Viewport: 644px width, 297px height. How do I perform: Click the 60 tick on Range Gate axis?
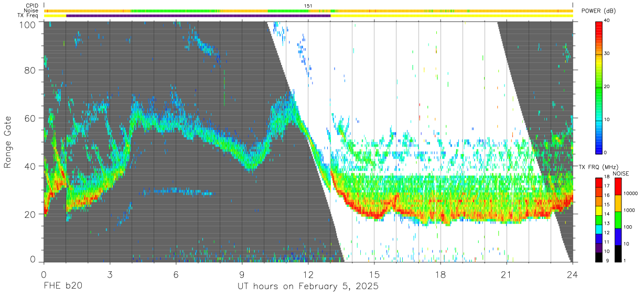pos(30,118)
